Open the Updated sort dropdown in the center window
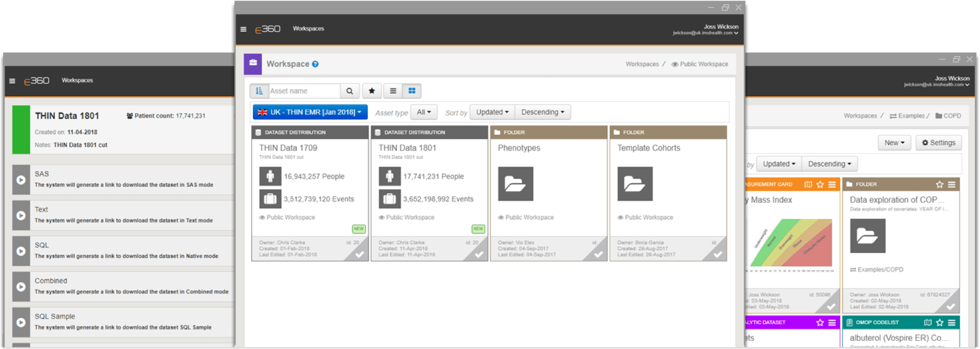This screenshot has height=349, width=980. [x=492, y=112]
